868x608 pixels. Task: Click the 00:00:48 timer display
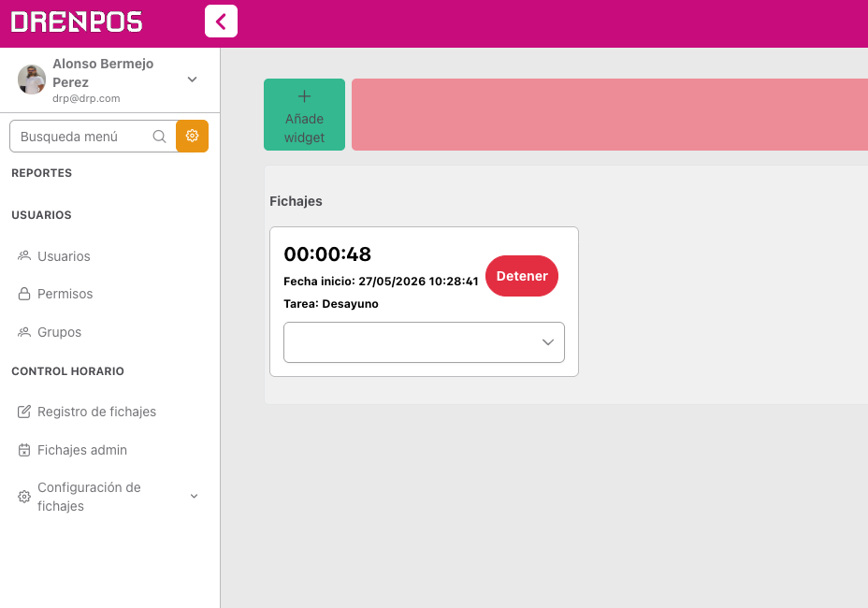click(x=327, y=254)
